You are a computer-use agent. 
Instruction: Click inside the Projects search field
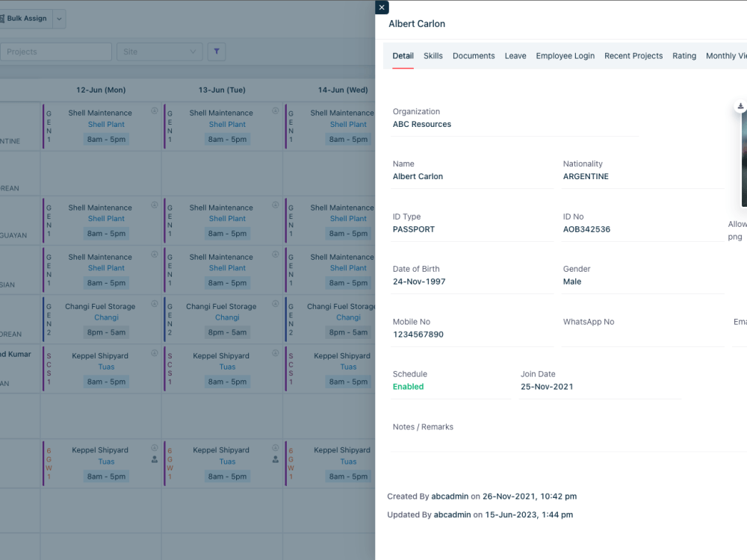tap(56, 52)
